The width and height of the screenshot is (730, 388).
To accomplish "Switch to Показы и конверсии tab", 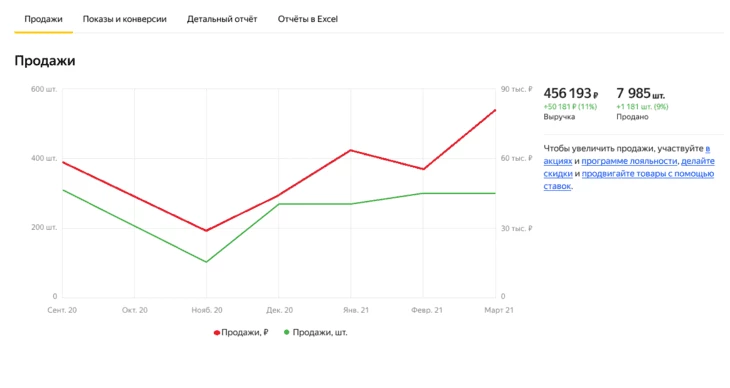I will coord(124,19).
